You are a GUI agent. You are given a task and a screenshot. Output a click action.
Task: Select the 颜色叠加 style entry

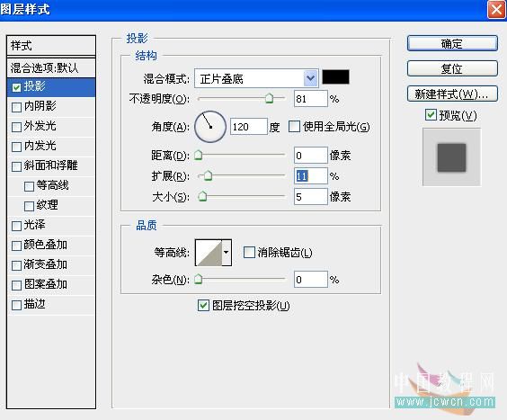pos(51,245)
